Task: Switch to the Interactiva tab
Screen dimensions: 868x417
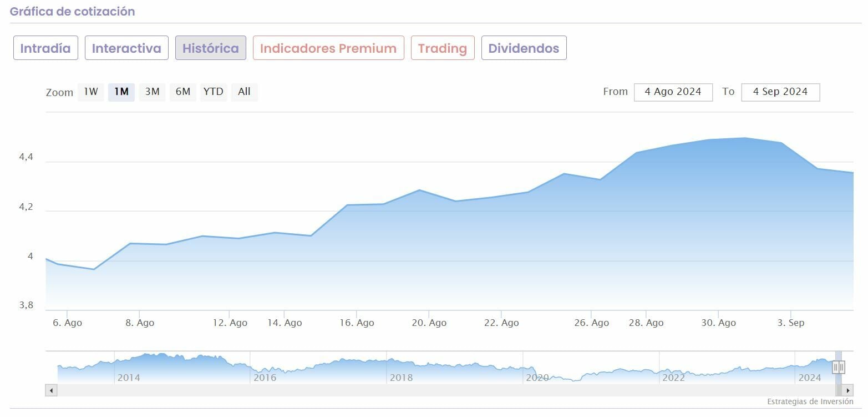Action: [126, 48]
